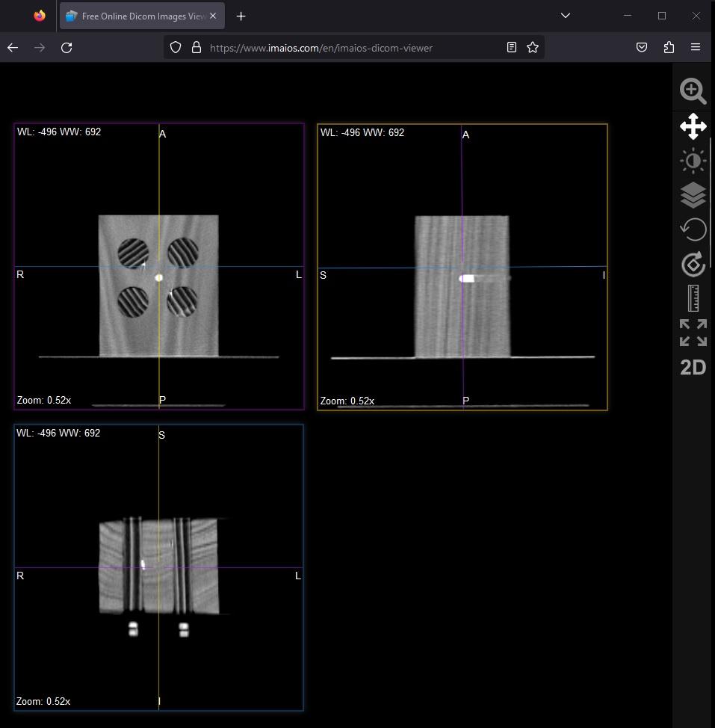Image resolution: width=715 pixels, height=728 pixels.
Task: Open the extensions panel
Action: [x=669, y=48]
